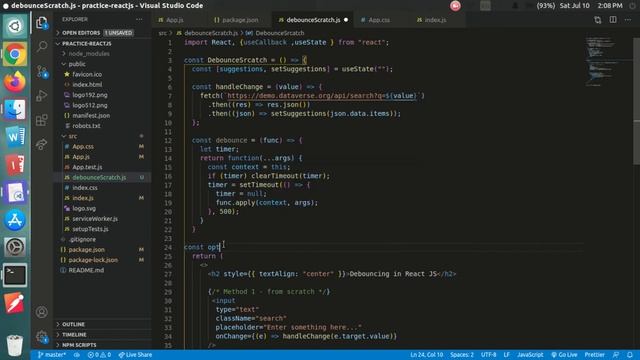The width and height of the screenshot is (640, 360).
Task: Open the Explorer view in activity bar
Action: click(x=42, y=23)
